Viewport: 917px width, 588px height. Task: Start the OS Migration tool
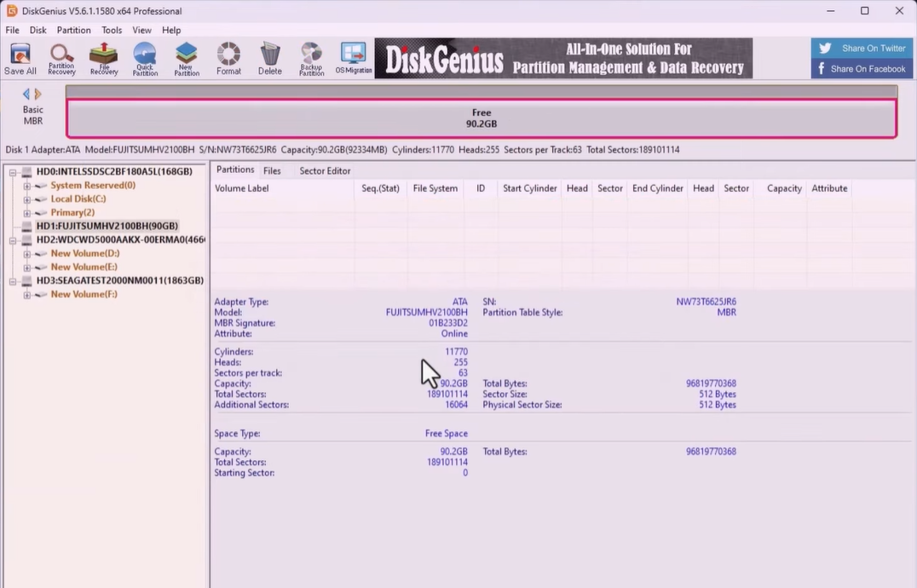[x=353, y=59]
